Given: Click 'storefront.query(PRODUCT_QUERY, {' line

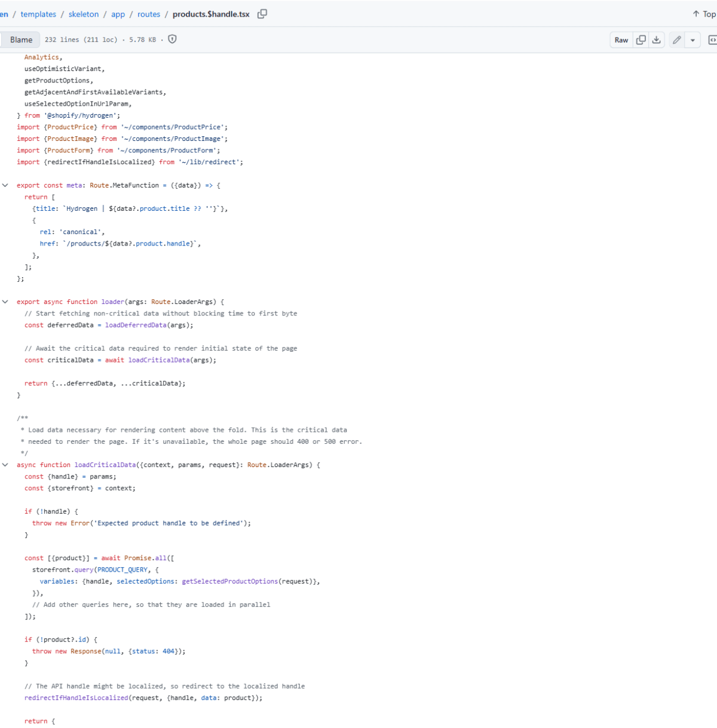Looking at the screenshot, I should tap(96, 570).
